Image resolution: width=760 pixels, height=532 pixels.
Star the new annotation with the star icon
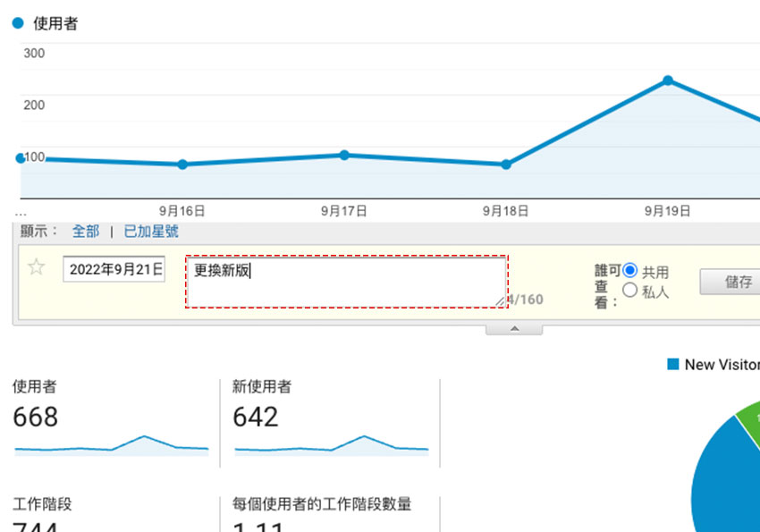point(37,267)
